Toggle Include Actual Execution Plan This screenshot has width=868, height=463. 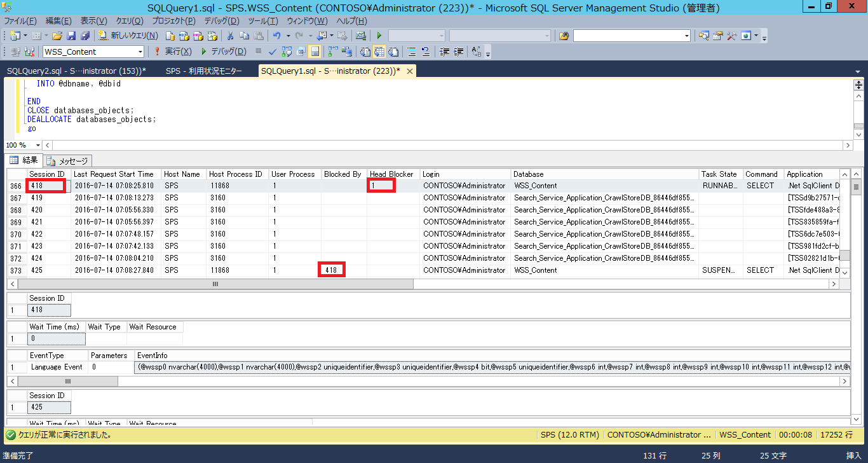point(333,52)
